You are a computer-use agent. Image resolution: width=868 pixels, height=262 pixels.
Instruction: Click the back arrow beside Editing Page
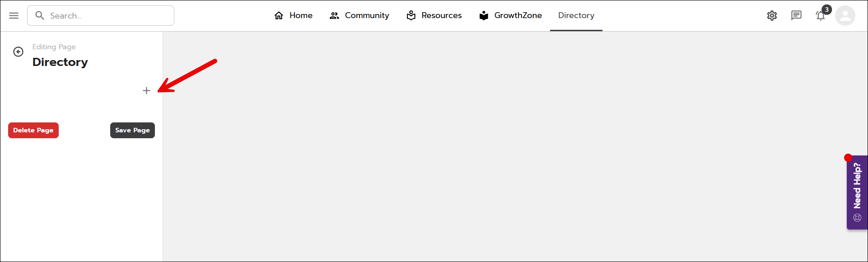tap(19, 52)
